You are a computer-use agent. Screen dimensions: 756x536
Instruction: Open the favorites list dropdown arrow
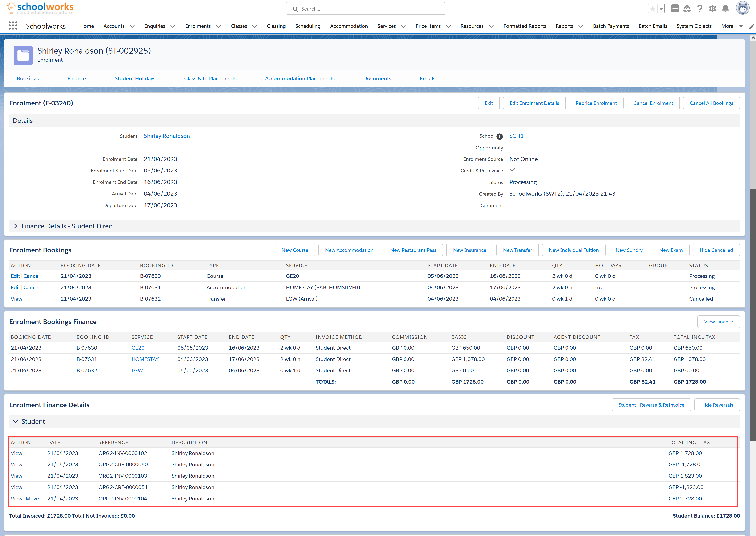tap(661, 9)
